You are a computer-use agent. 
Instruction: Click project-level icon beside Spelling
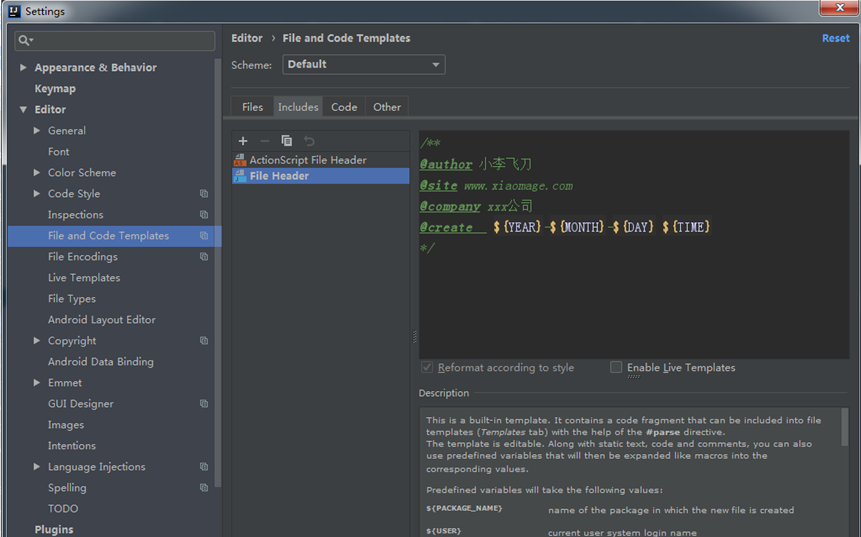(x=204, y=488)
